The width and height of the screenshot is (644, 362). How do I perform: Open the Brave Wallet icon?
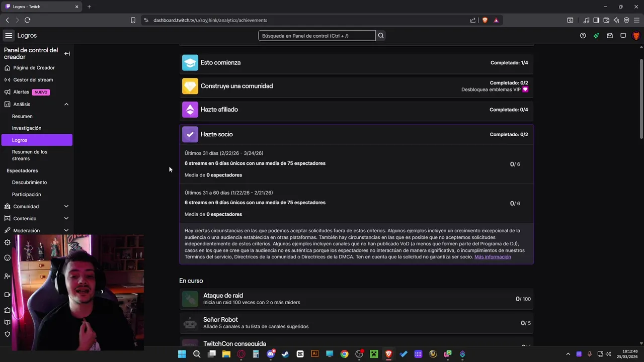pos(606,20)
